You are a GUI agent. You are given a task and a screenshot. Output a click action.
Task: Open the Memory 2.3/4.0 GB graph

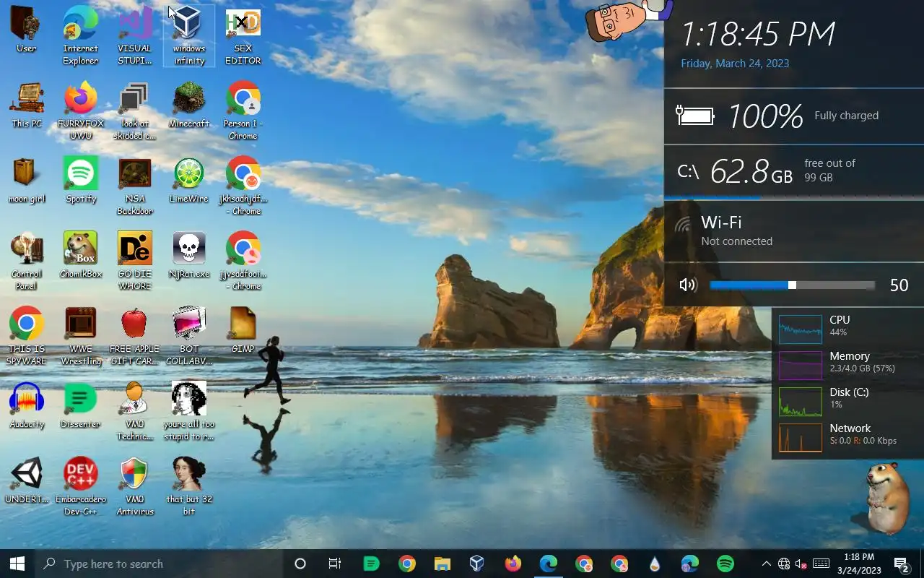coord(801,366)
